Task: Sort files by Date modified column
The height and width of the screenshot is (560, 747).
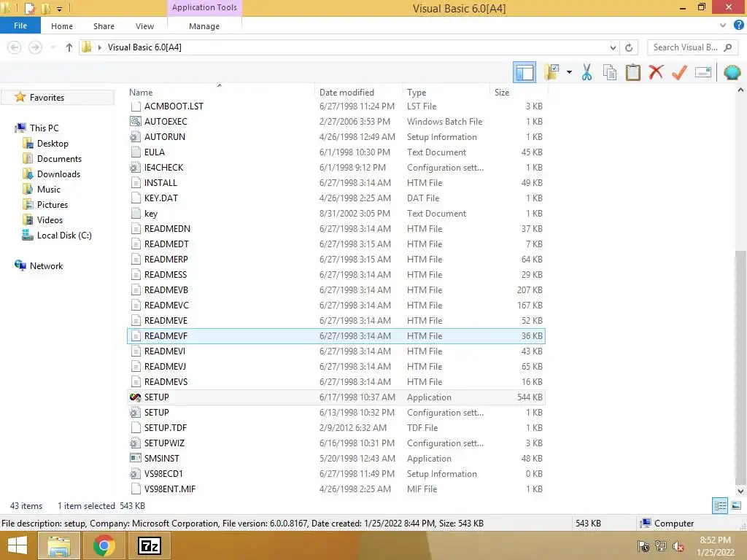Action: (347, 93)
